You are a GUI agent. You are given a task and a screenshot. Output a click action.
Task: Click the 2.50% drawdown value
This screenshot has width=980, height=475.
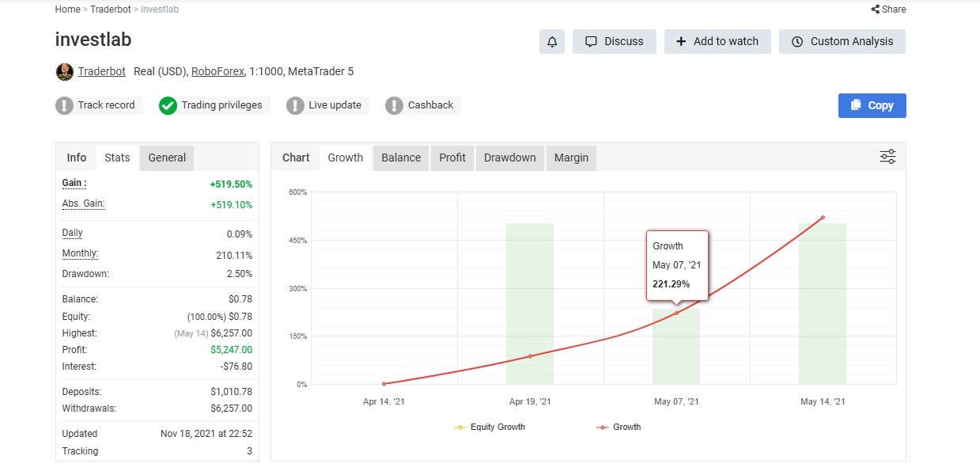[x=240, y=274]
